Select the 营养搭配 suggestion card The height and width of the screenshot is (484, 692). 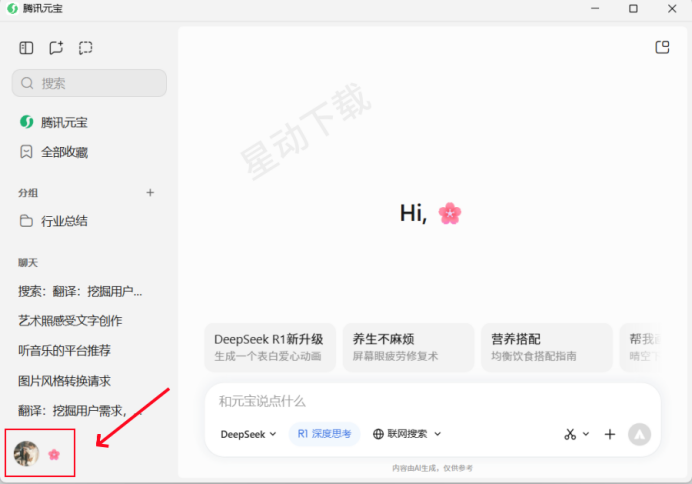coord(547,348)
